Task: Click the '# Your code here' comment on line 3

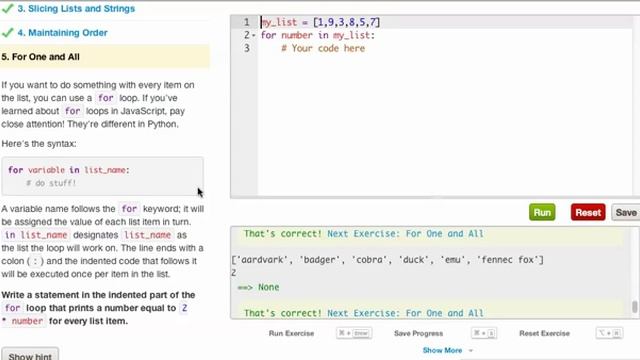Action: pos(323,48)
